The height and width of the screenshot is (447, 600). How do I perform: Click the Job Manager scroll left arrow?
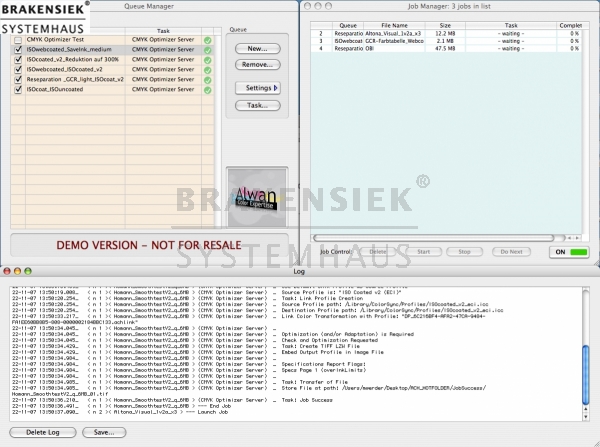point(569,238)
